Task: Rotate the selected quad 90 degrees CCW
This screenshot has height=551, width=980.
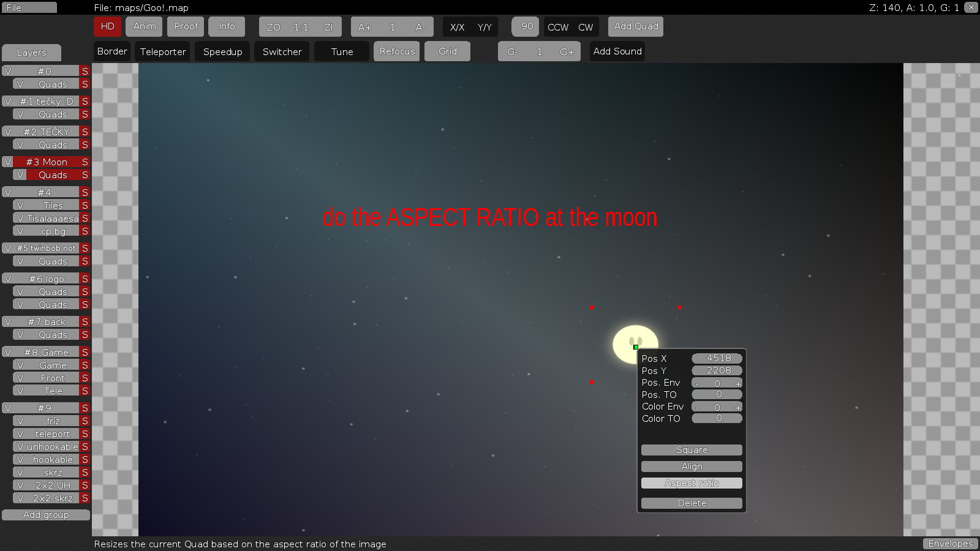Action: click(557, 27)
